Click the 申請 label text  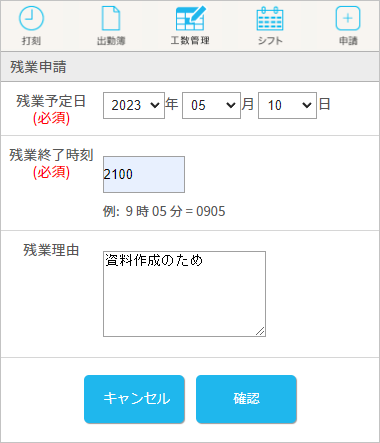tap(348, 41)
